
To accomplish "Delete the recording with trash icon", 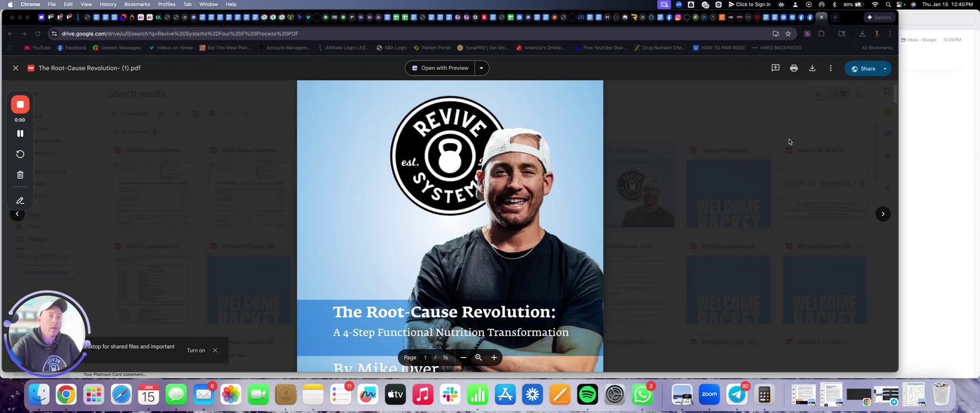I will [x=20, y=175].
